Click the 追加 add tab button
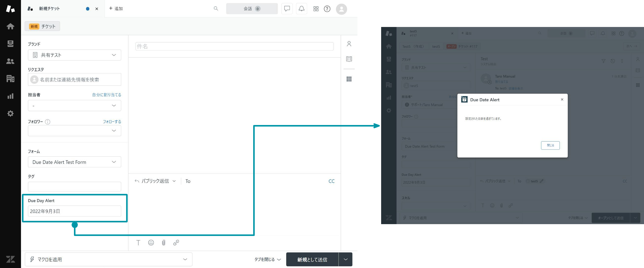The image size is (644, 268). point(116,9)
